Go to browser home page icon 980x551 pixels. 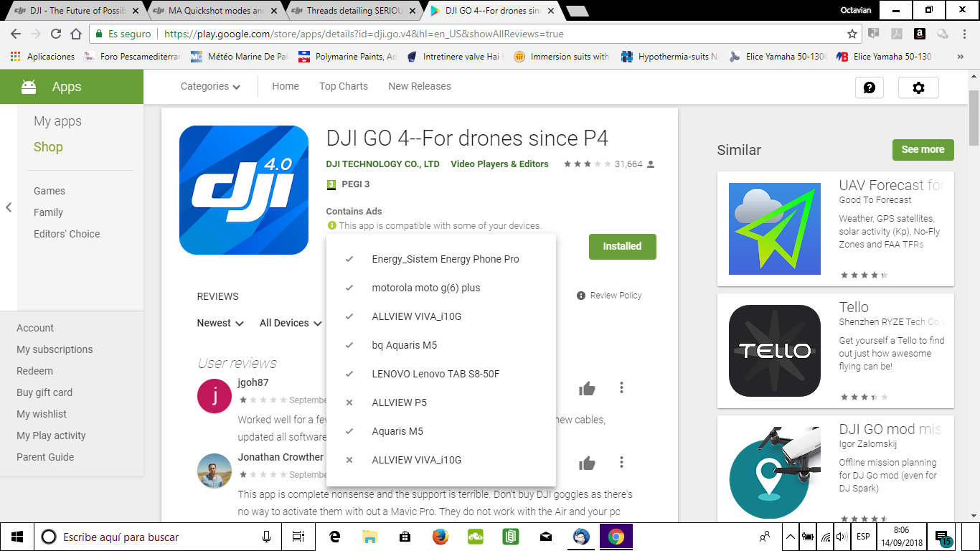pyautogui.click(x=76, y=34)
